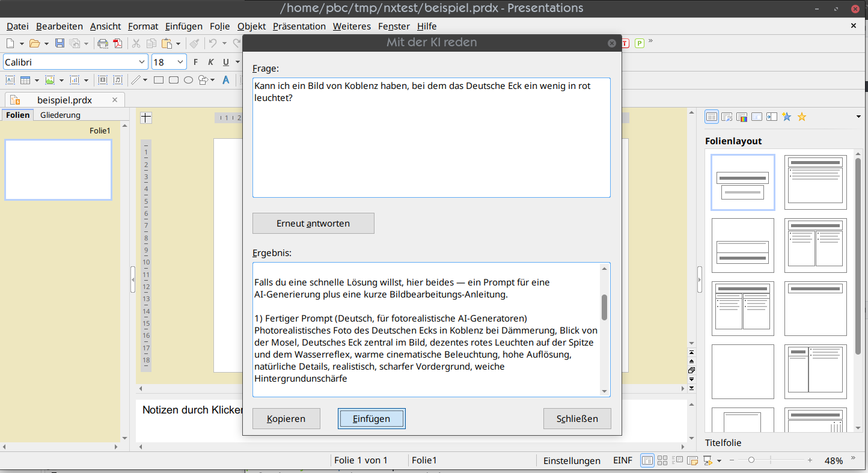The height and width of the screenshot is (473, 868).
Task: Click the Copy icon in the toolbar
Action: [151, 43]
